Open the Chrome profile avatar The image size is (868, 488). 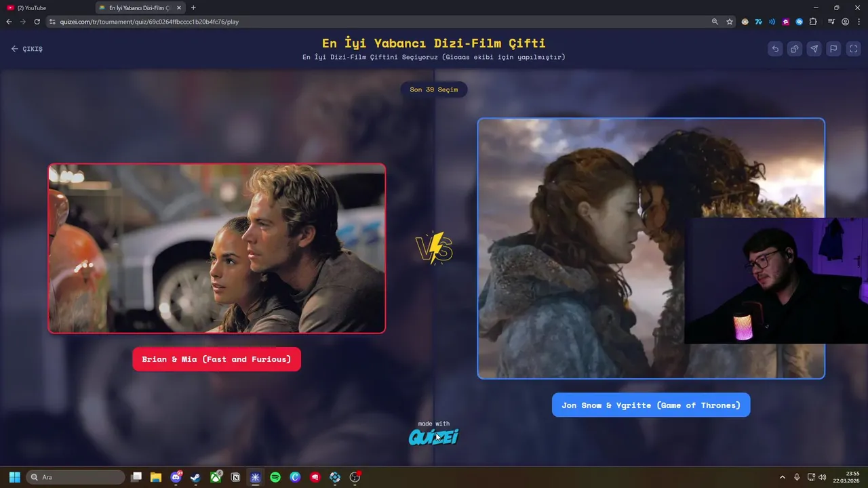click(845, 22)
